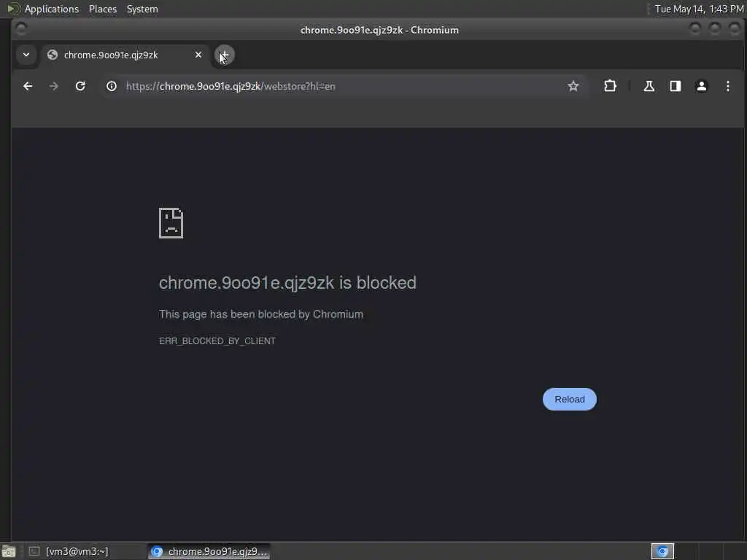Open the profile avatar menu
This screenshot has width=747, height=560.
point(701,86)
